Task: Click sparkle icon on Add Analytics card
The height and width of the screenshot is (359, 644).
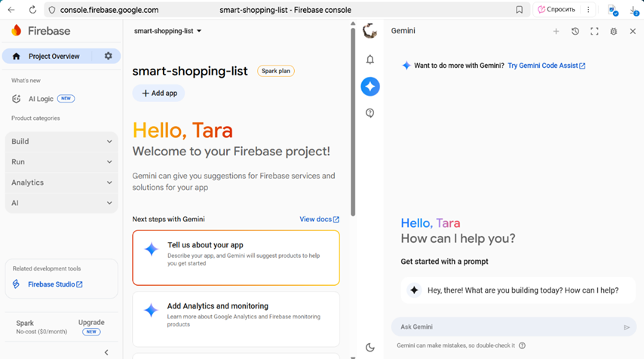Action: [151, 310]
